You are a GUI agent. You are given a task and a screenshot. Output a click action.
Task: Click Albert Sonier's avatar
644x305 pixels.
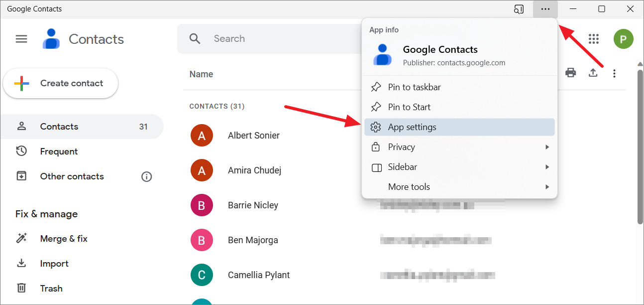tap(202, 136)
